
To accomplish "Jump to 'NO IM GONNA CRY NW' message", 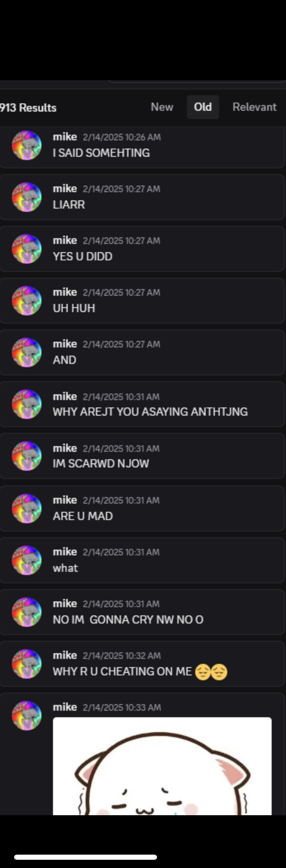I will pyautogui.click(x=142, y=612).
